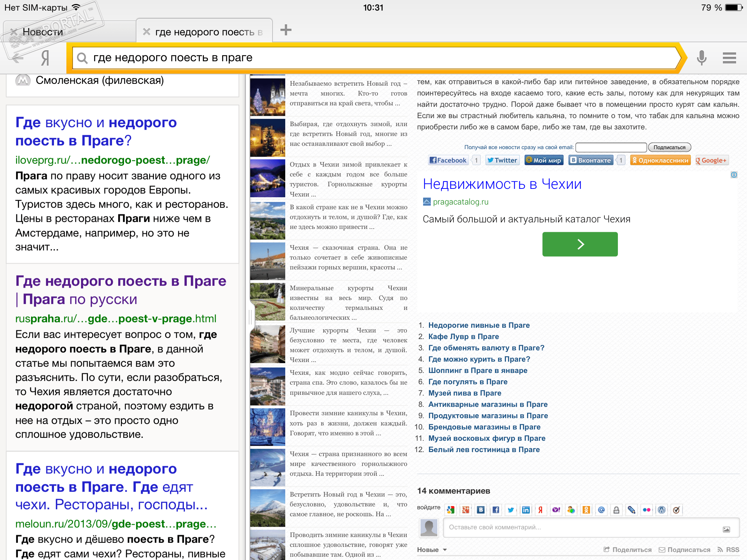
Task: Sign in with LinkedIn icon
Action: coord(526,510)
